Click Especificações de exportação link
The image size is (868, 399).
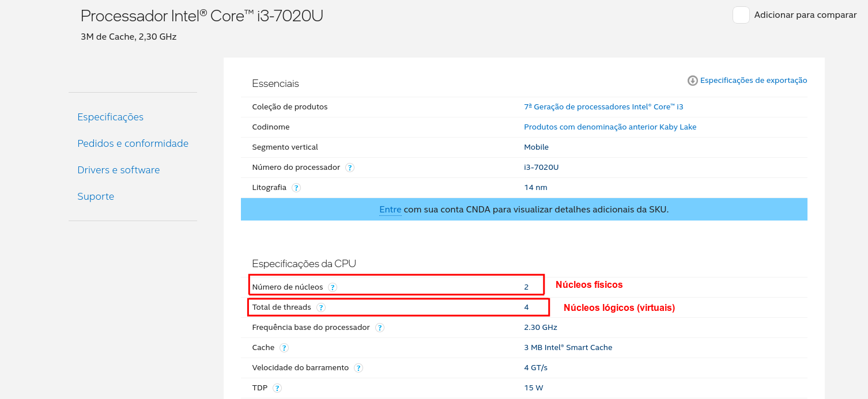[x=754, y=81]
